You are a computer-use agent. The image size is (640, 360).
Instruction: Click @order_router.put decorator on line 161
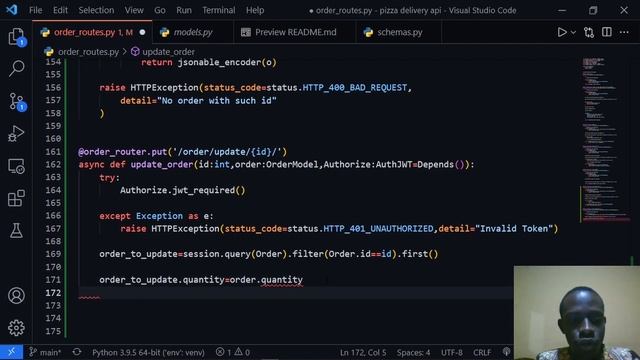pos(122,152)
